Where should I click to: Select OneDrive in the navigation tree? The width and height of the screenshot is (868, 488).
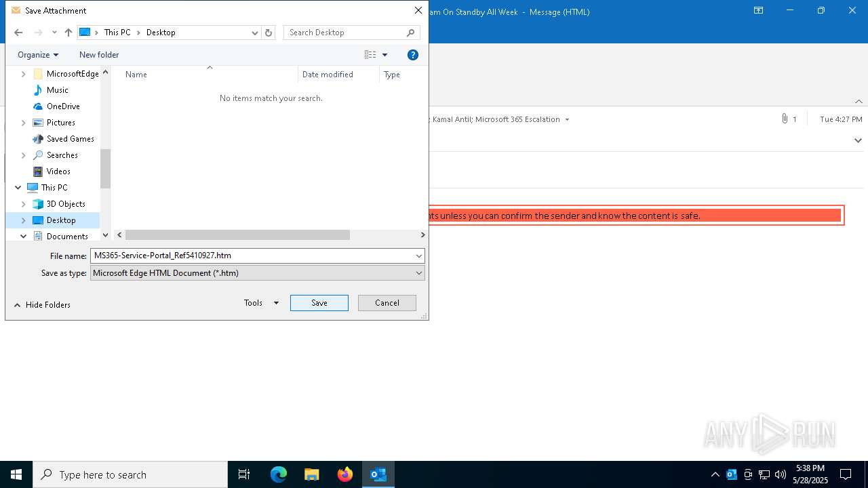pos(63,106)
